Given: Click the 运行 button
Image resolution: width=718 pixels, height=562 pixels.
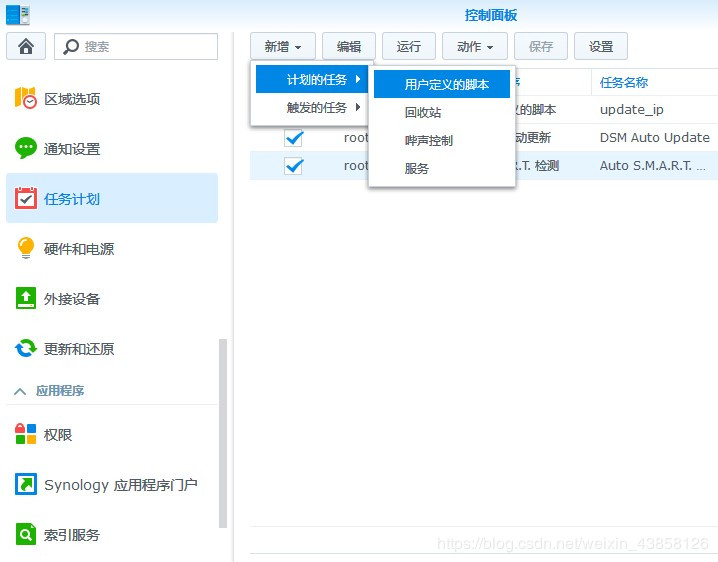Looking at the screenshot, I should [x=409, y=46].
